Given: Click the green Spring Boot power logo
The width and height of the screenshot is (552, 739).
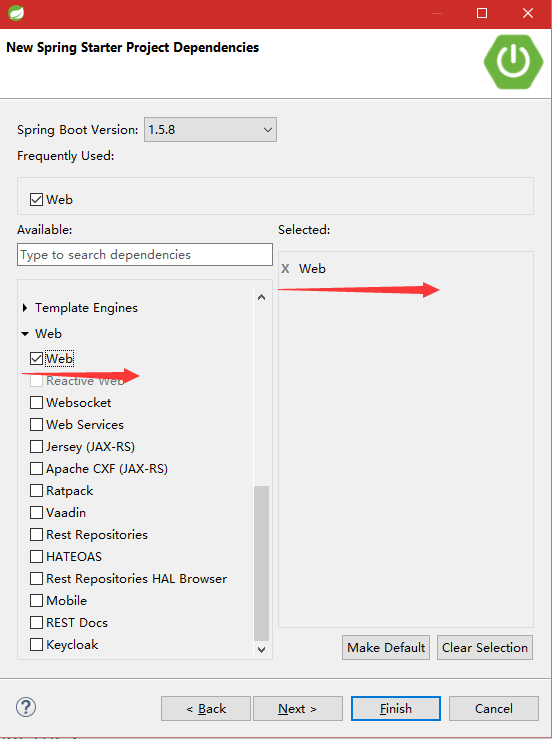Looking at the screenshot, I should click(513, 61).
